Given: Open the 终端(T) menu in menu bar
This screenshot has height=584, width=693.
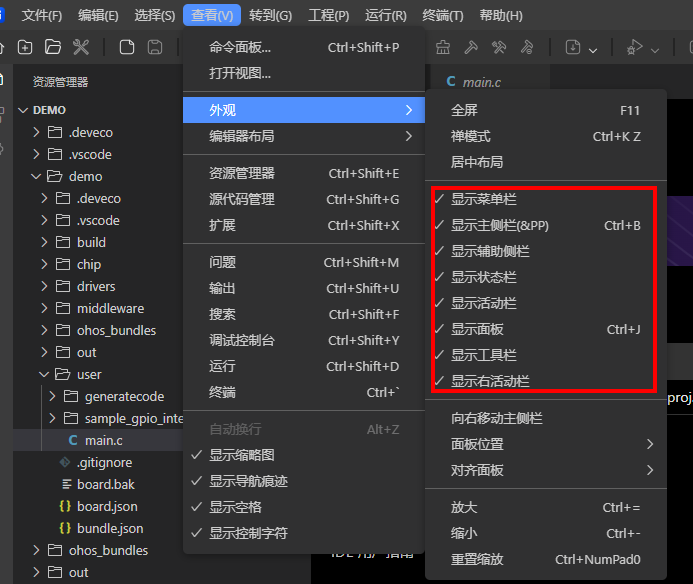Looking at the screenshot, I should click(443, 15).
